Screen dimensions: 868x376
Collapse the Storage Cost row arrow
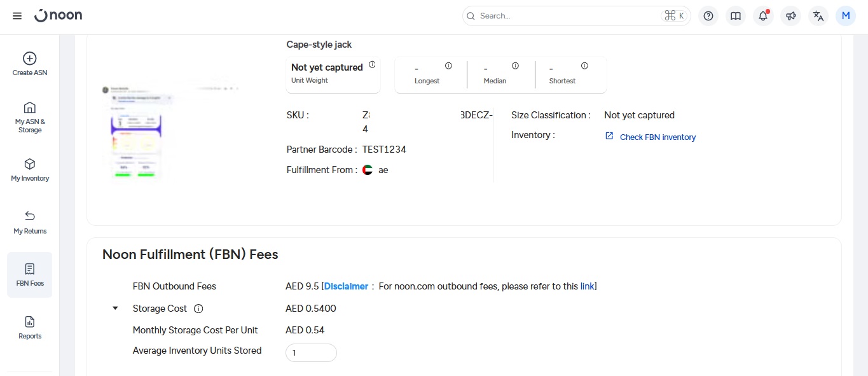click(x=115, y=308)
